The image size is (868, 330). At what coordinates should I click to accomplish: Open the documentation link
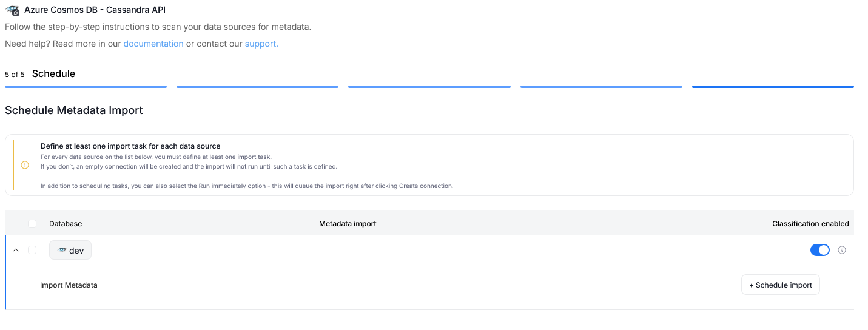pyautogui.click(x=153, y=44)
